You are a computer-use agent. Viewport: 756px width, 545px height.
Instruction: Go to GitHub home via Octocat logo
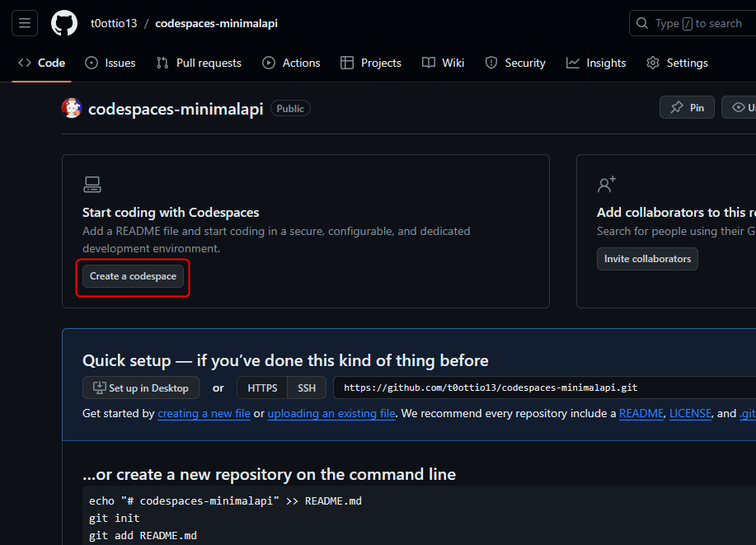(64, 23)
